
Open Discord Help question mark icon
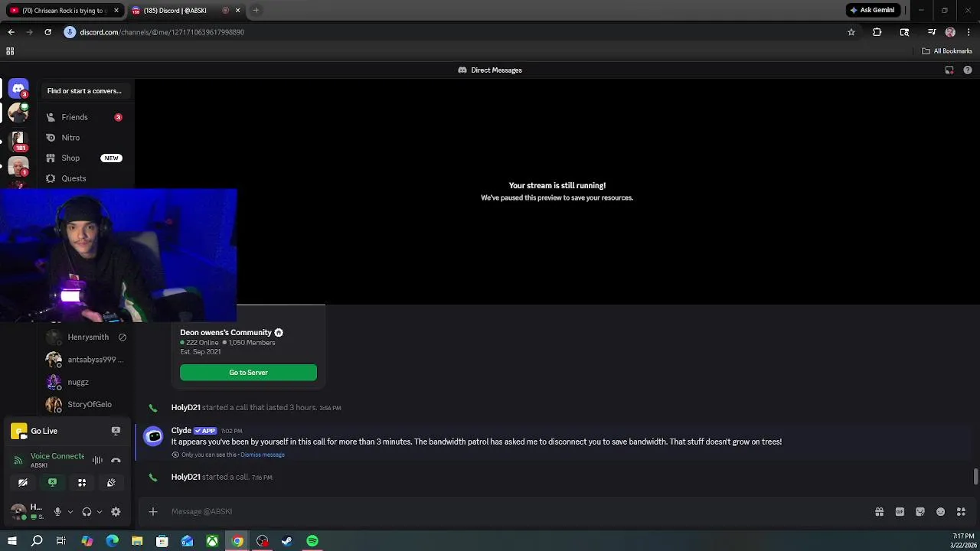point(968,70)
